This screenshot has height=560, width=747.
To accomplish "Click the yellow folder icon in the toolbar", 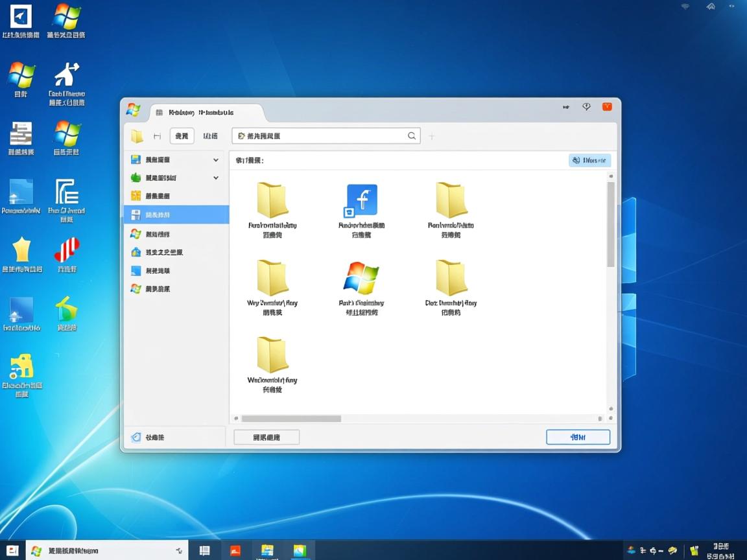I will pos(137,136).
